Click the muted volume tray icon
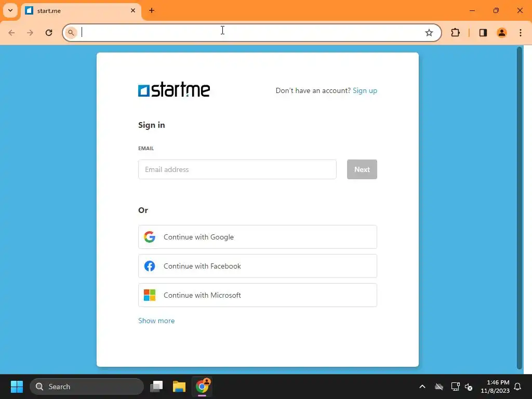 pos(469,387)
